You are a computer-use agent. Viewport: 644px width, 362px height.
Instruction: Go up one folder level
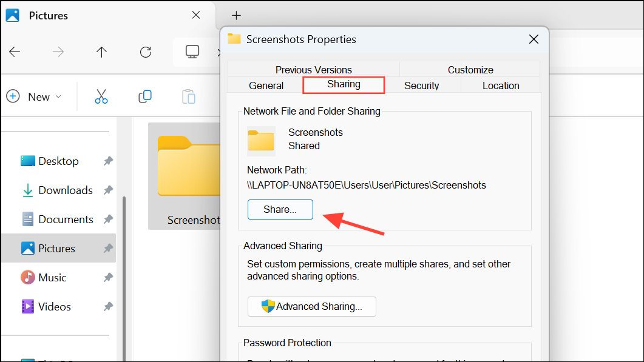101,52
